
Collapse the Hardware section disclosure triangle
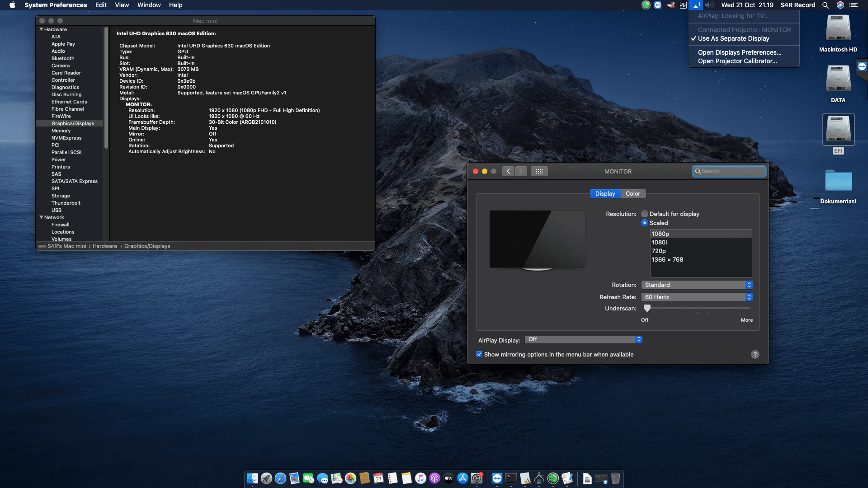coord(42,29)
